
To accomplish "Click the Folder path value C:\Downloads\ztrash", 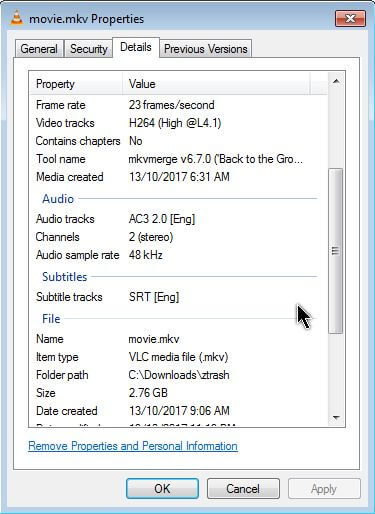I will pos(179,375).
